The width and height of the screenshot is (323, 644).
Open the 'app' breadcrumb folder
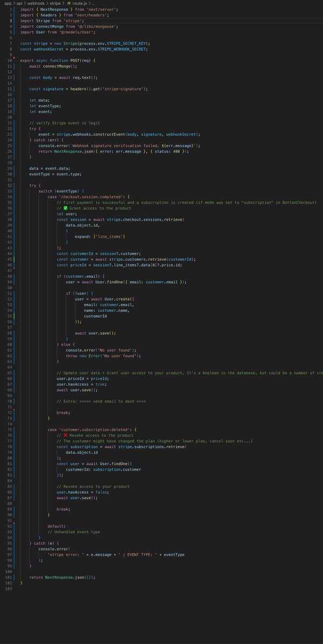pos(8,3)
